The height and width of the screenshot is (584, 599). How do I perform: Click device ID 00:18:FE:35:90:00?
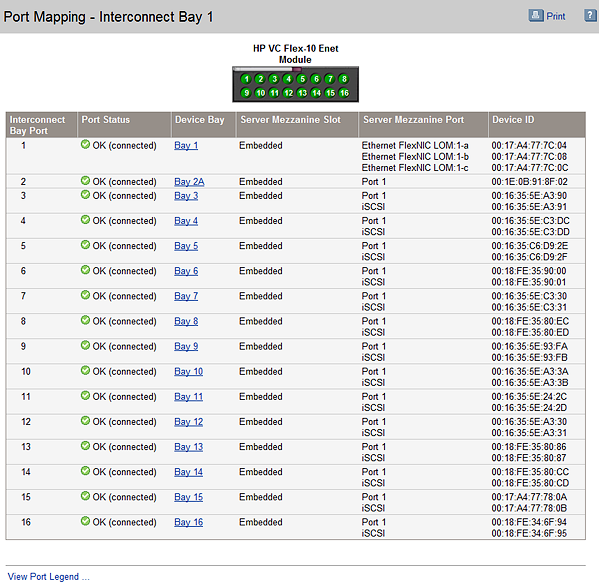pyautogui.click(x=529, y=271)
